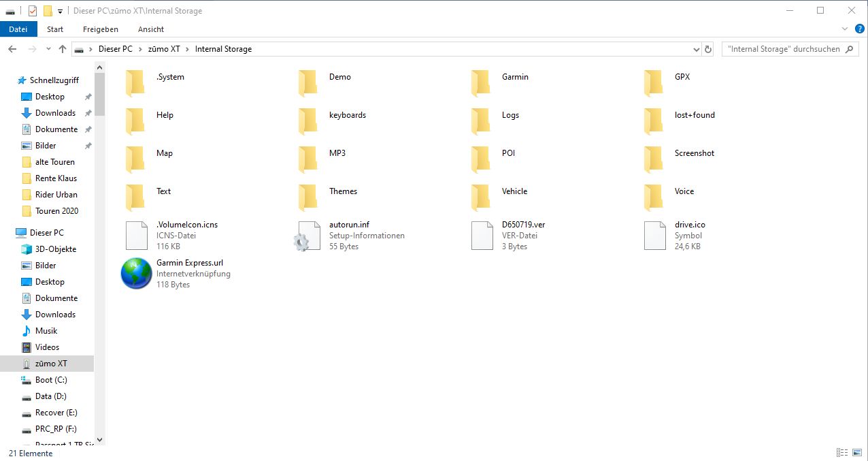Click the New Folder quick access icon
868x461 pixels.
click(x=48, y=11)
